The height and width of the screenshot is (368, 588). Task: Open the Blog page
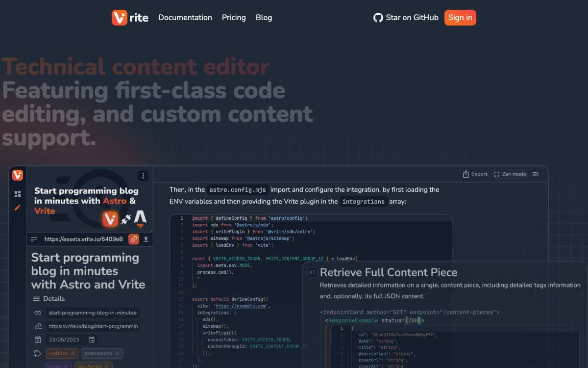click(x=264, y=18)
